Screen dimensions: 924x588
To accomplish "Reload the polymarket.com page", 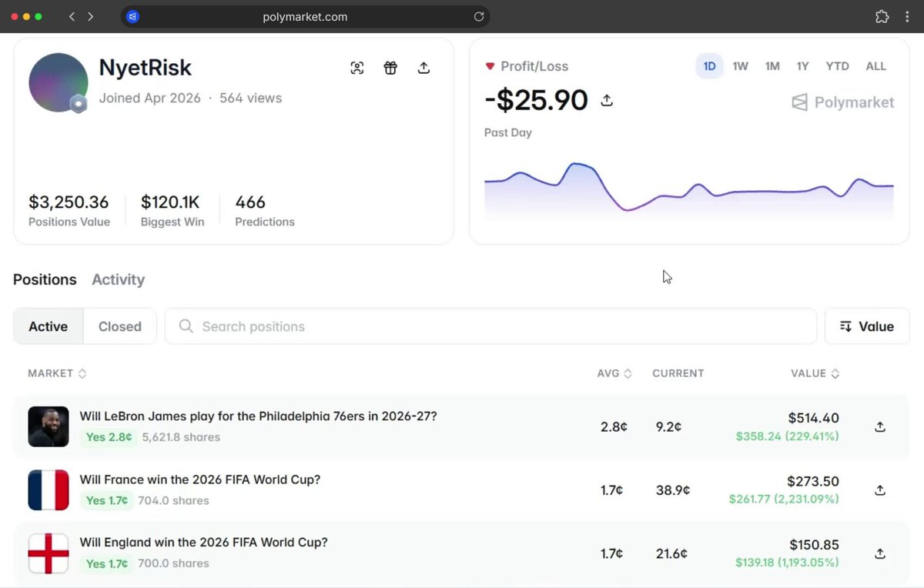I will pos(479,16).
